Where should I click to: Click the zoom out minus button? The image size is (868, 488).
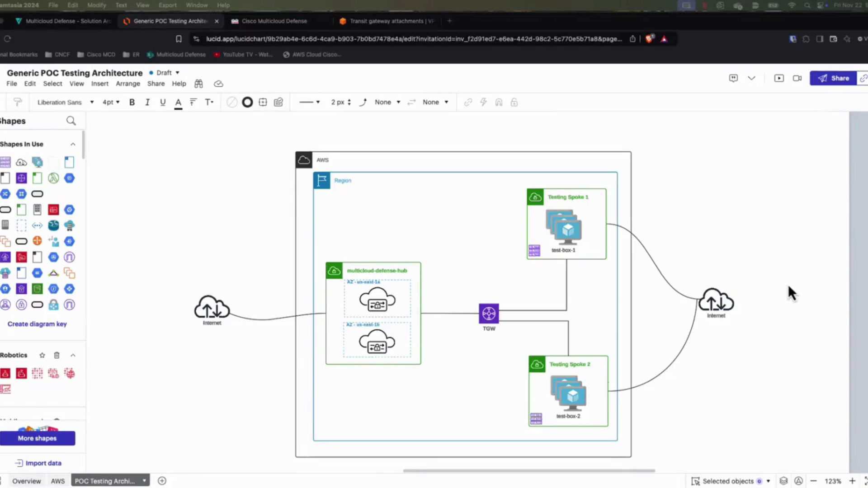click(x=813, y=481)
